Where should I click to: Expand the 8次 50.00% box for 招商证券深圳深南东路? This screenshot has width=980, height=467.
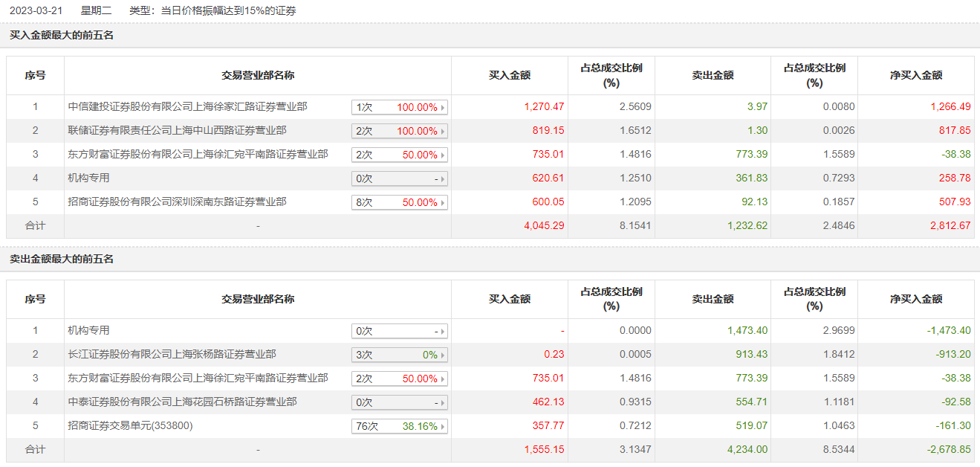click(x=400, y=202)
